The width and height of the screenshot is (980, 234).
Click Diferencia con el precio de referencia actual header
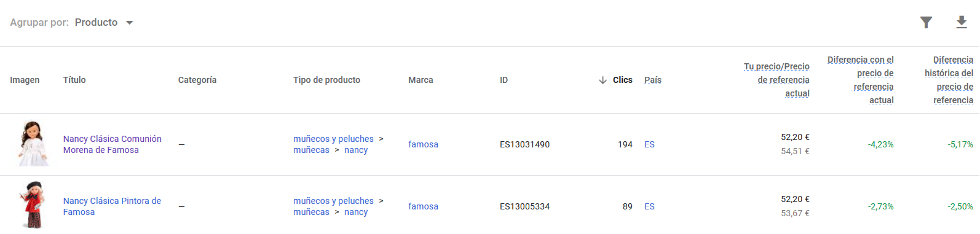coord(861,80)
